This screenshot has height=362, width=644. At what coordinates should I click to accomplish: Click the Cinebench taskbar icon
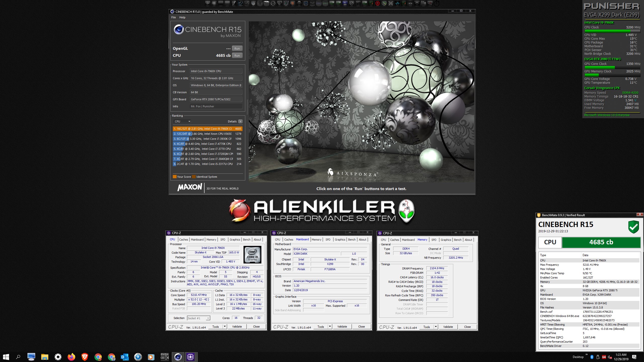coord(178,357)
